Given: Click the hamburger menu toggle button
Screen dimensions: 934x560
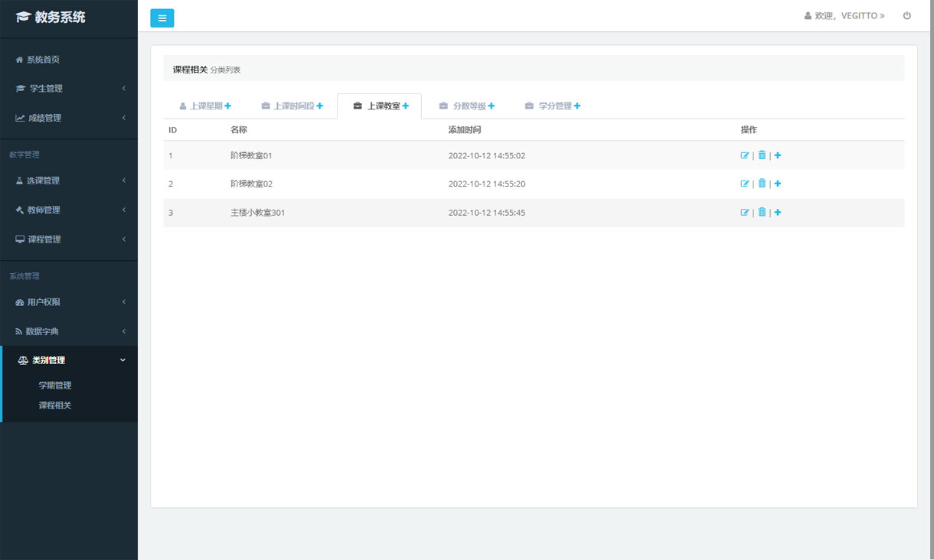Looking at the screenshot, I should click(162, 18).
